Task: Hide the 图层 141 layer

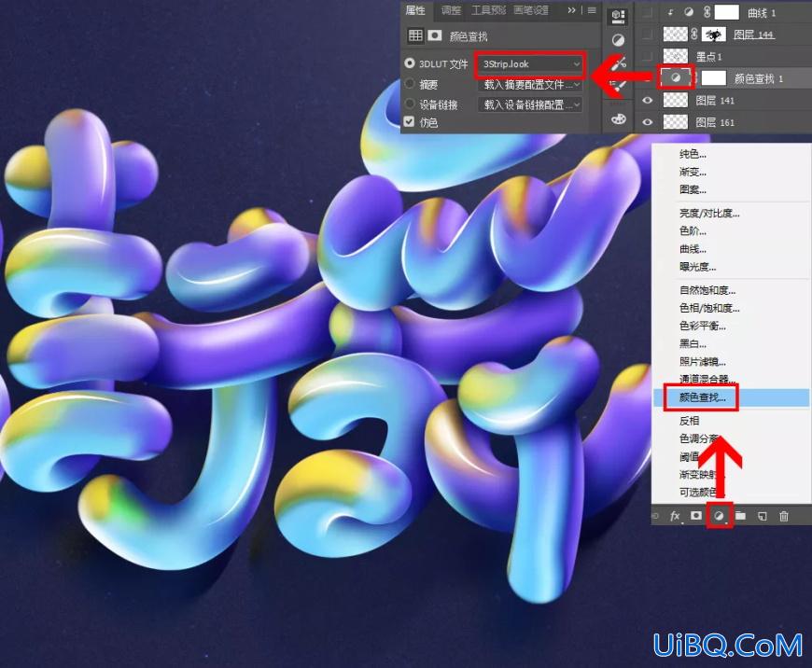Action: [x=648, y=101]
